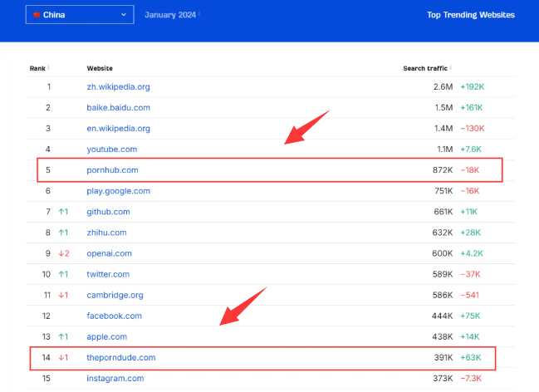Click the +192K traffic change

473,86
